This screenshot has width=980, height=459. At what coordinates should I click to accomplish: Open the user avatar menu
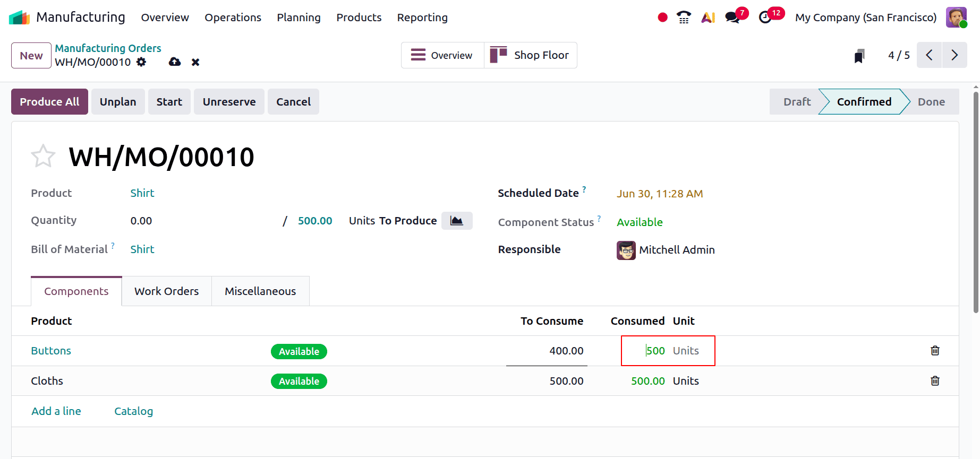point(956,18)
